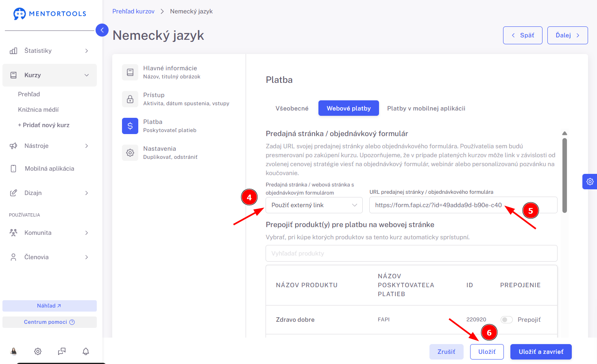The height and width of the screenshot is (364, 597).
Task: Open the settings gear in bottom sidebar
Action: click(38, 351)
